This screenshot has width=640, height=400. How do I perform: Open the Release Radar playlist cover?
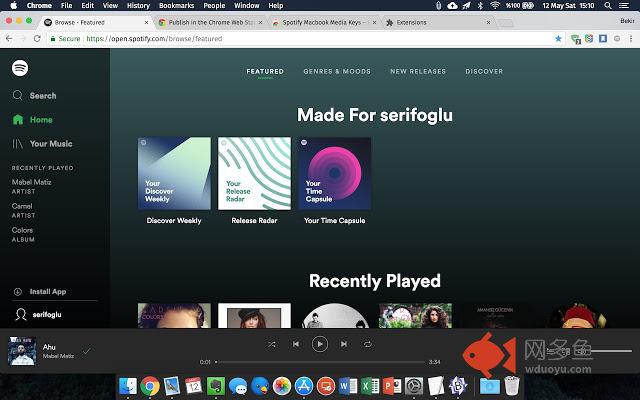coord(254,173)
